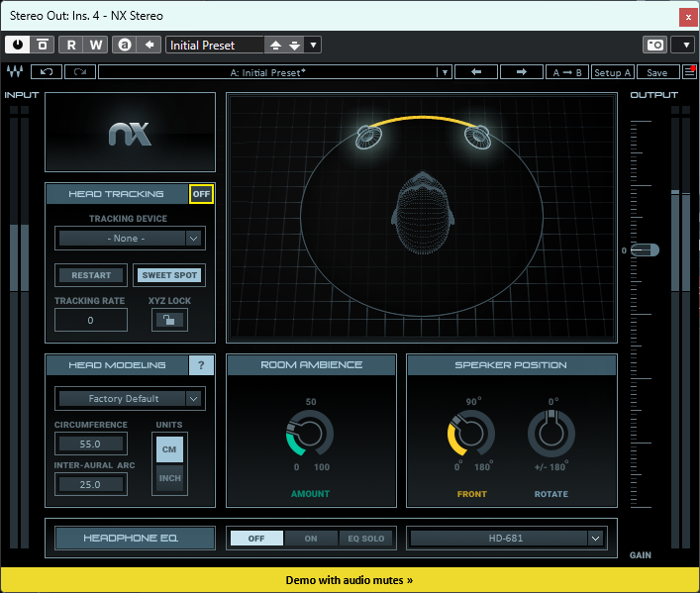The image size is (700, 593).
Task: Click the camera snapshot icon
Action: (x=654, y=45)
